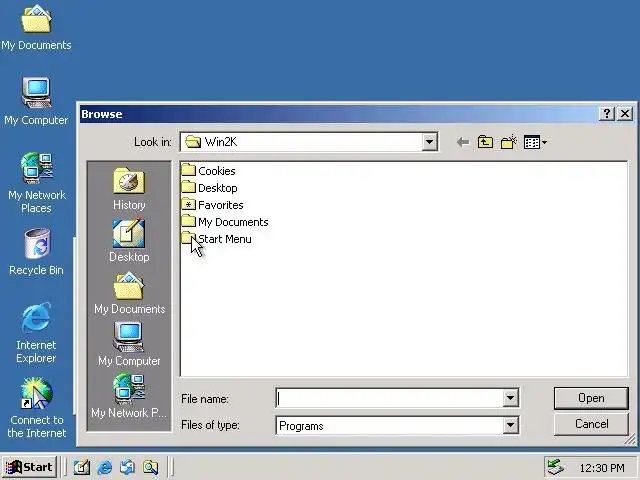Viewport: 640px width, 480px height.
Task: Select My Computer in the Browse places bar
Action: [x=129, y=344]
